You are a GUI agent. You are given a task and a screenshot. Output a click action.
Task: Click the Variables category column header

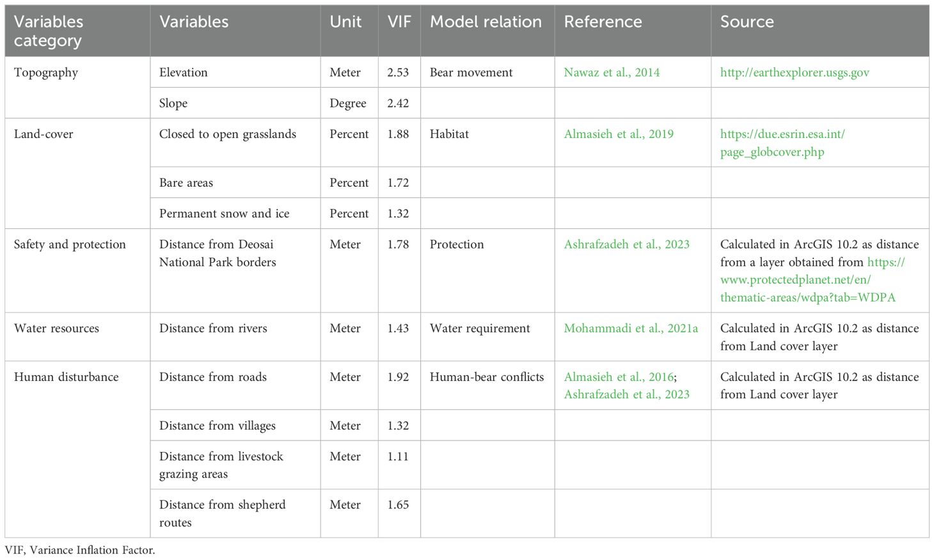(x=49, y=31)
